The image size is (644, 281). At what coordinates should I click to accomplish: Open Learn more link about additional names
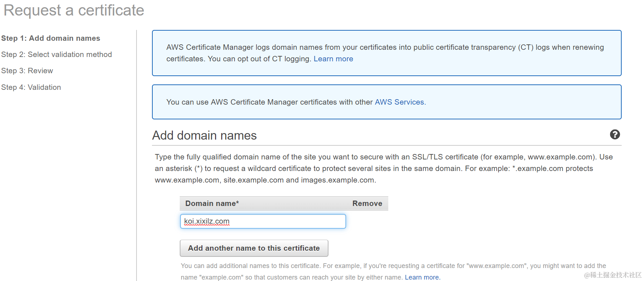(x=422, y=277)
